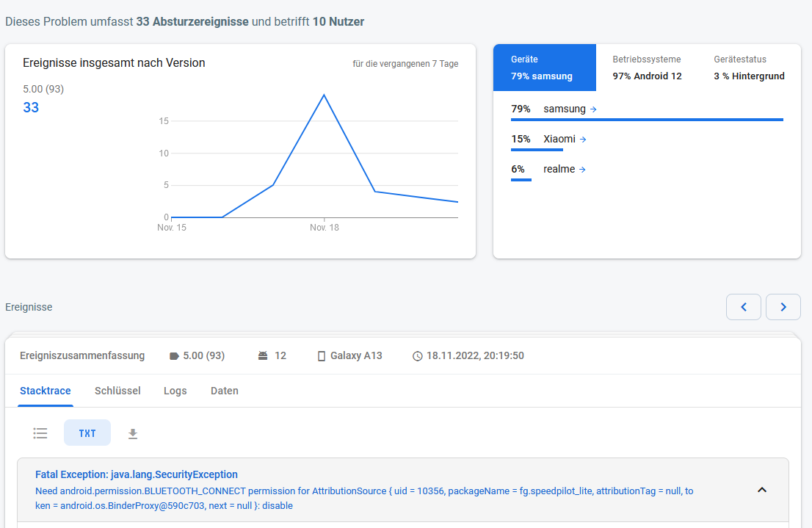Select the Betriebssysteme tab
The image size is (812, 528).
point(647,68)
